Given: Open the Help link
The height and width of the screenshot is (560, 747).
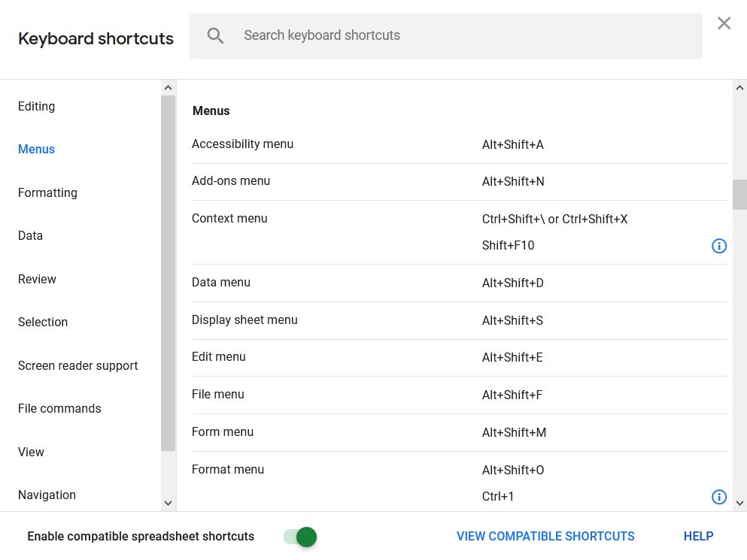Looking at the screenshot, I should pos(698,536).
